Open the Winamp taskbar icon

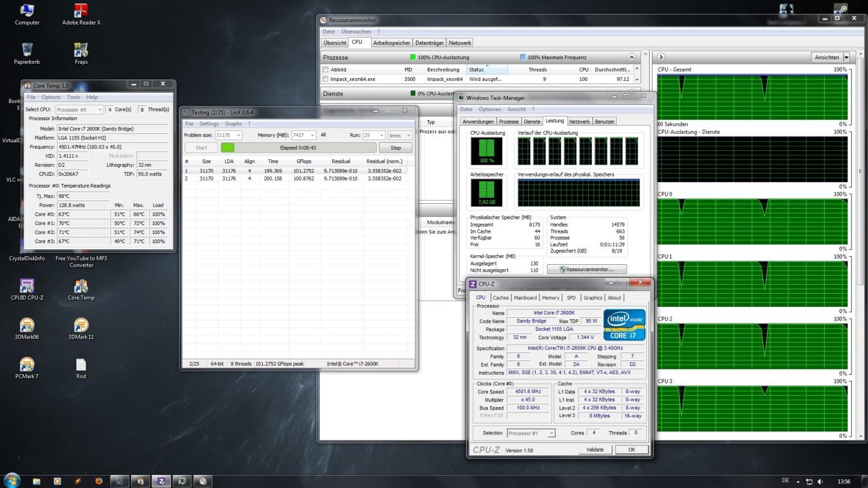[78, 481]
